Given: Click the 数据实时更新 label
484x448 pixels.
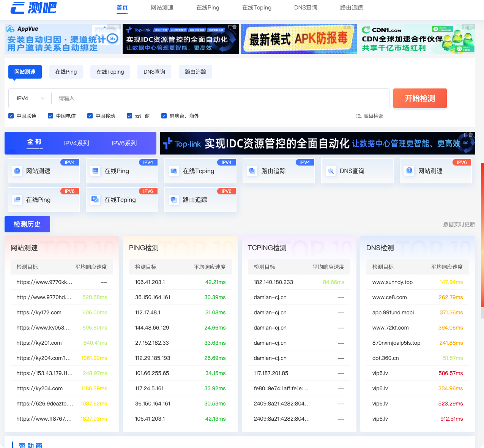Looking at the screenshot, I should point(459,224).
